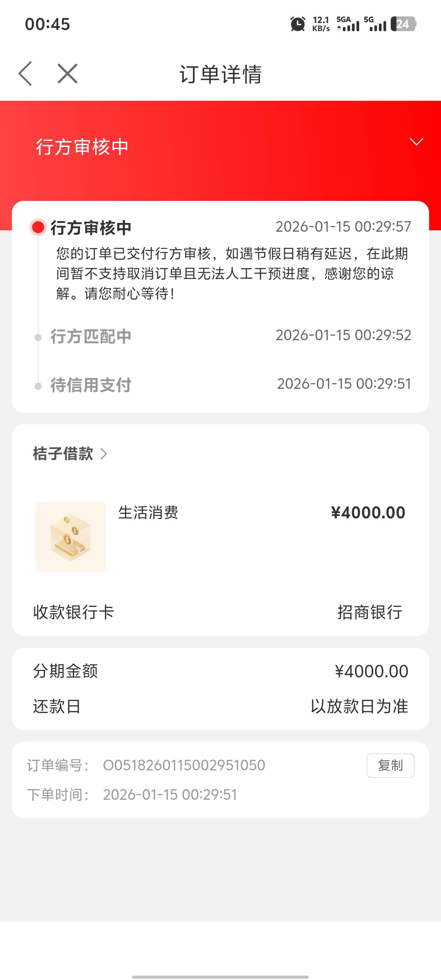Tap the 还款日 row
This screenshot has width=441, height=980.
[x=220, y=706]
